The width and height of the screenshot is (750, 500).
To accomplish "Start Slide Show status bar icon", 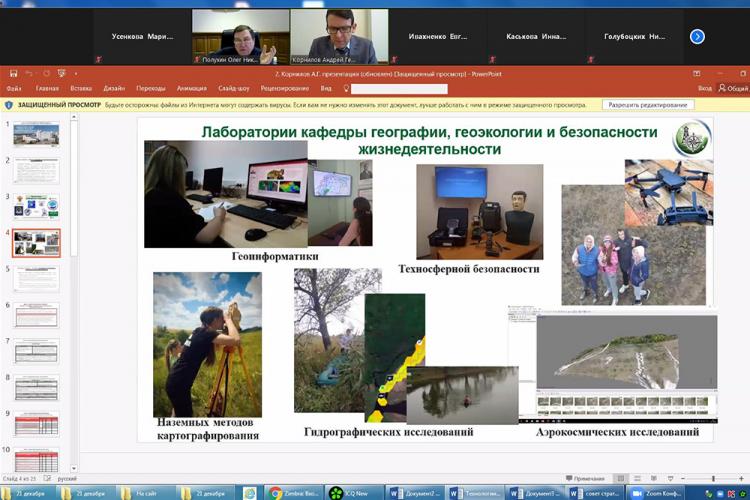I will point(670,478).
